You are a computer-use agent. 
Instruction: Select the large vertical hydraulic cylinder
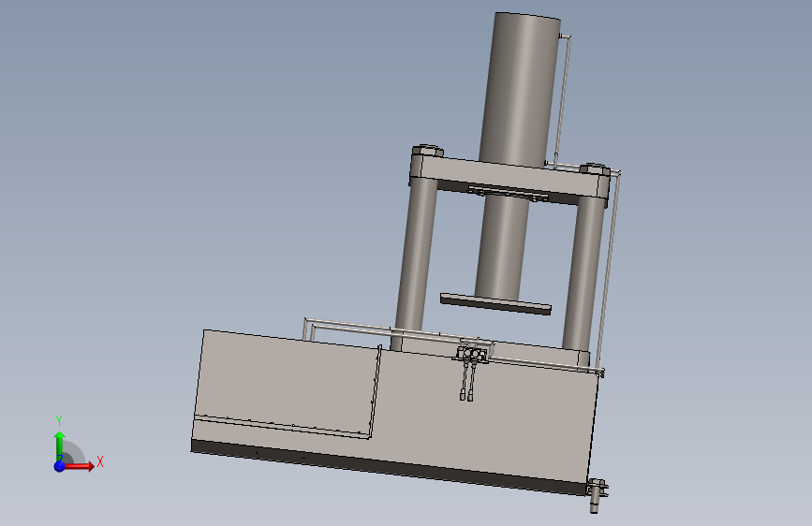521,89
